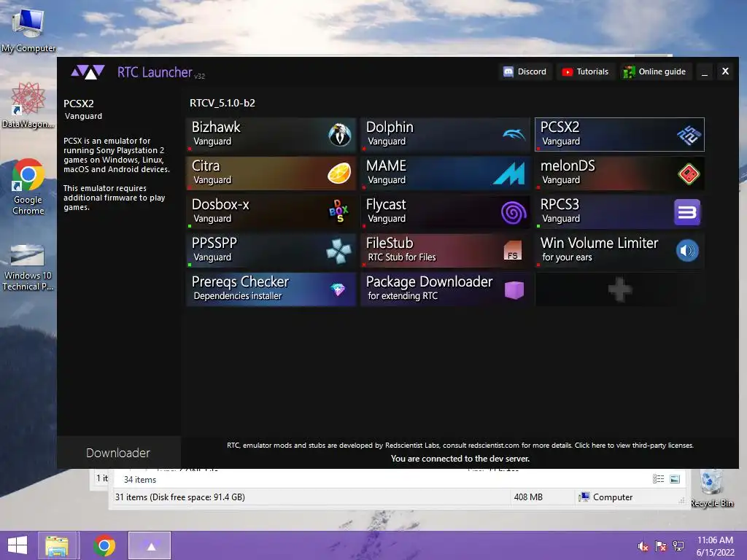Viewport: 747px width, 560px height.
Task: Click the Dolphin logo icon
Action: point(514,134)
